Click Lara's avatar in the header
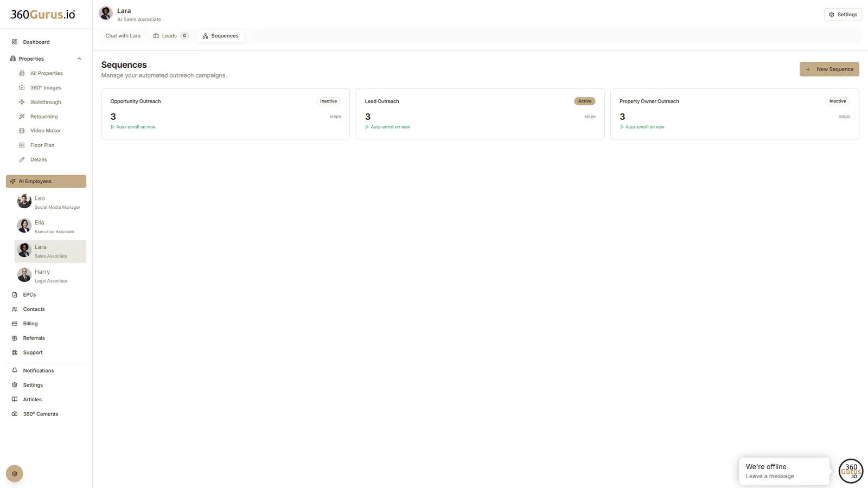This screenshot has width=868, height=488. 106,13
